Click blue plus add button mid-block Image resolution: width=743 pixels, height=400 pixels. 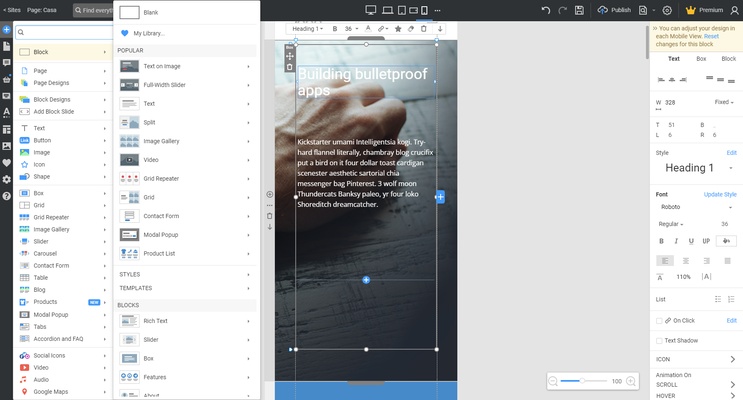pyautogui.click(x=366, y=280)
